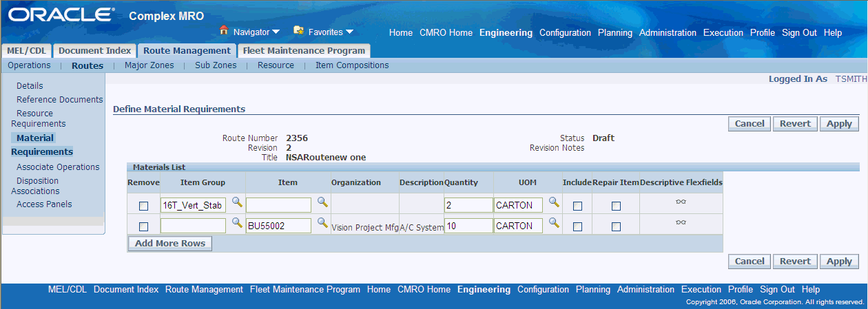868x309 pixels.
Task: Switch to Document Index tab
Action: (94, 51)
